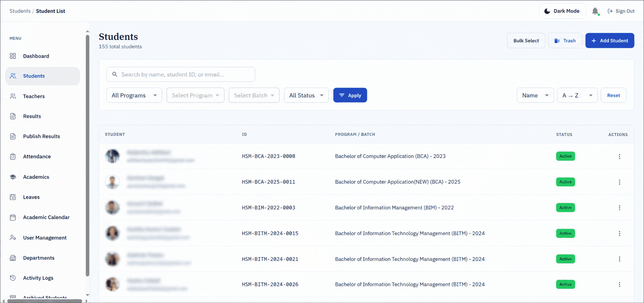
Task: Click the sidebar scroll down arrow
Action: coord(87,295)
